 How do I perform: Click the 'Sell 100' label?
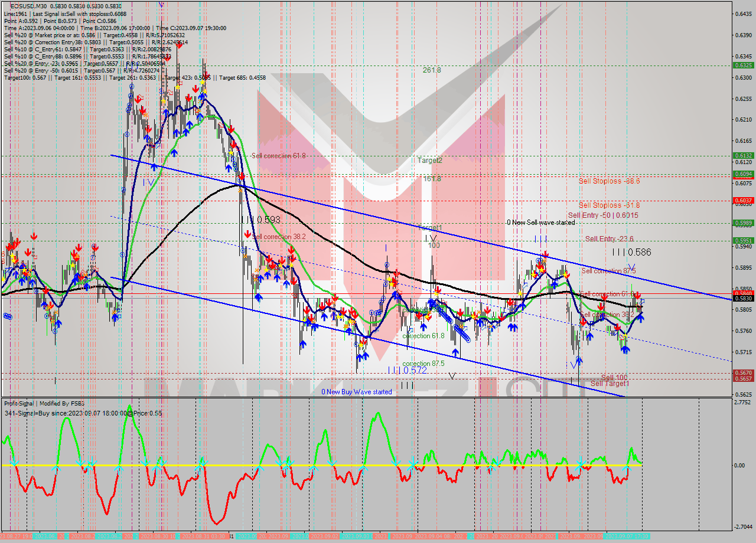point(614,377)
